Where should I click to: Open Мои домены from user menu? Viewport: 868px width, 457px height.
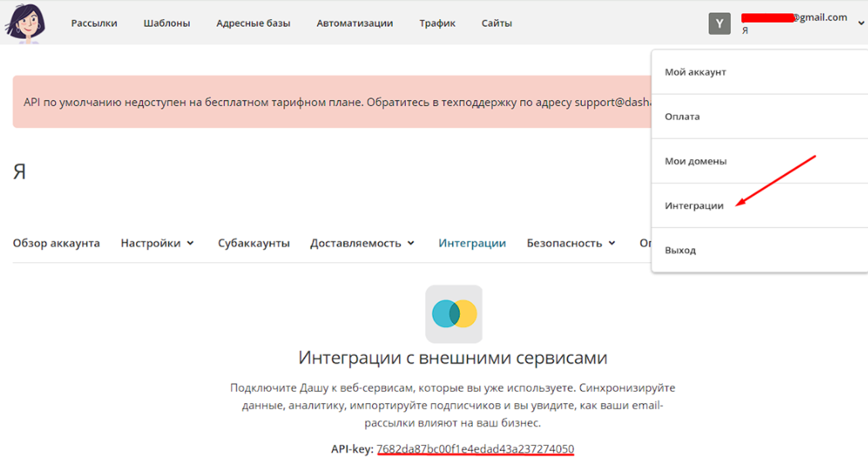[x=695, y=161]
